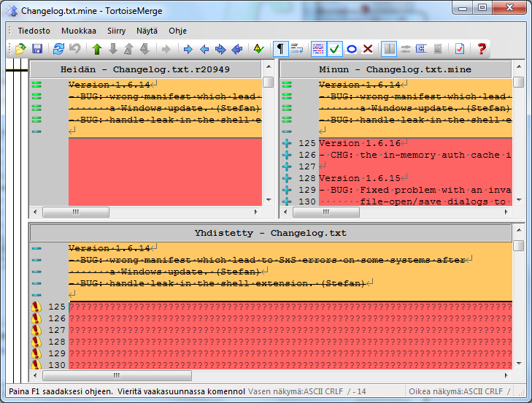
Task: Open help with the red question mark
Action: (x=482, y=49)
